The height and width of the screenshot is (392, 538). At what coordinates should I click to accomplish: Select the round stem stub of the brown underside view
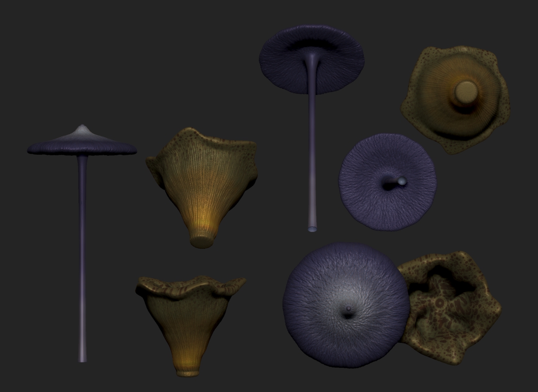[464, 92]
